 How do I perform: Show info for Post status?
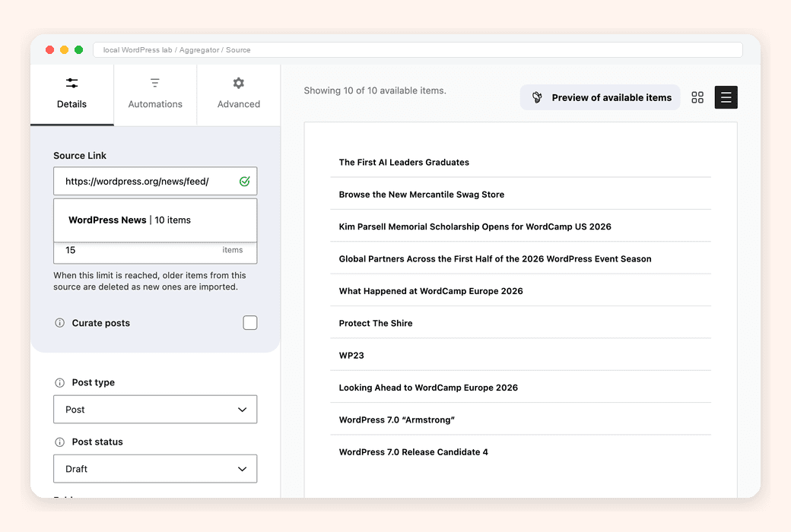(59, 442)
